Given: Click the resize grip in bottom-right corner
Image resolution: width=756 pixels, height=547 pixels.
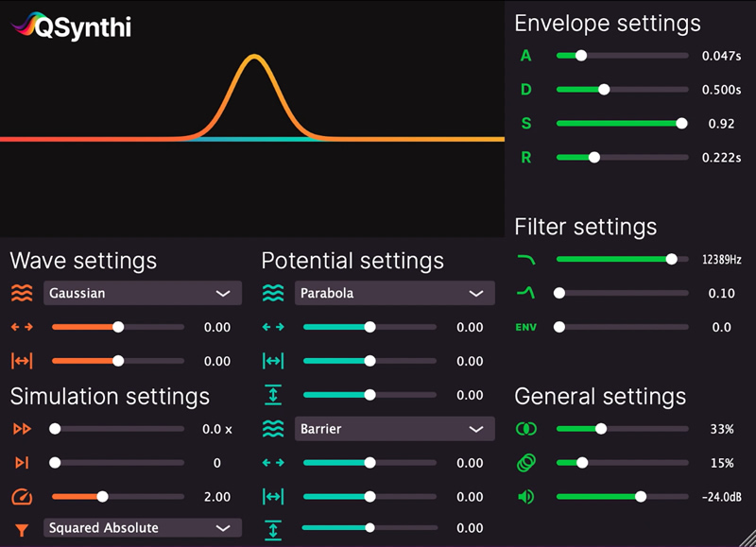Looking at the screenshot, I should click(x=747, y=538).
